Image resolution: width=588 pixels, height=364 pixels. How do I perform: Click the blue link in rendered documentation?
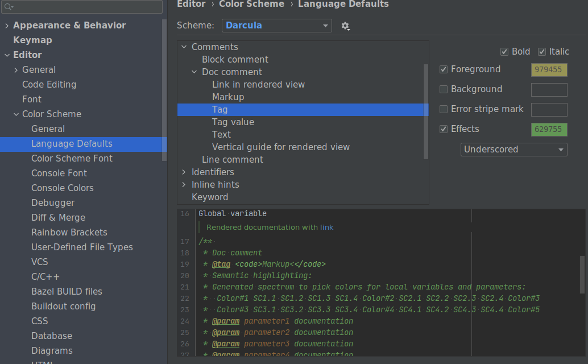(x=326, y=227)
